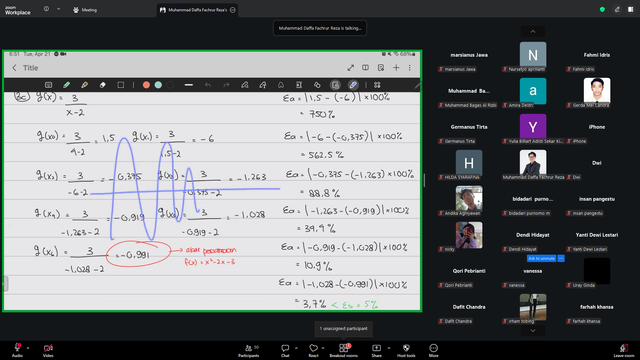Open the reading mode book icon
This screenshot has width=640, height=360.
365,68
